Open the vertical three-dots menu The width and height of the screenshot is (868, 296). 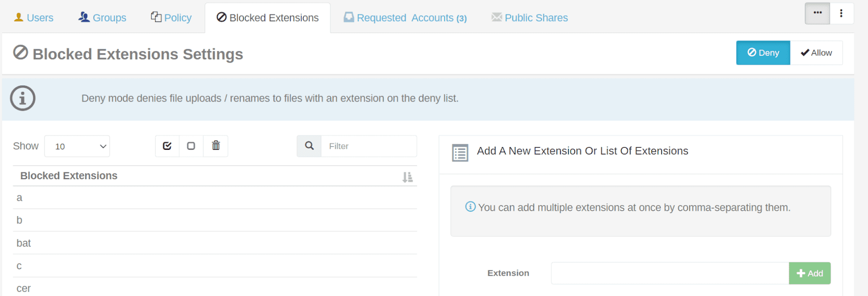(x=841, y=14)
